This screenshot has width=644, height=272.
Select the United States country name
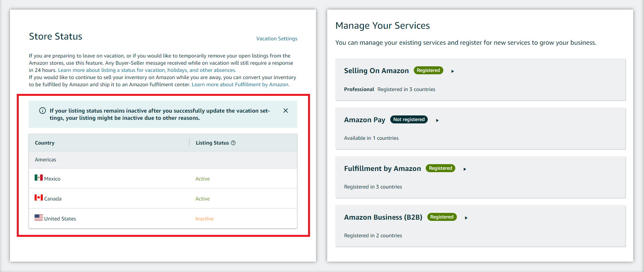(60, 219)
